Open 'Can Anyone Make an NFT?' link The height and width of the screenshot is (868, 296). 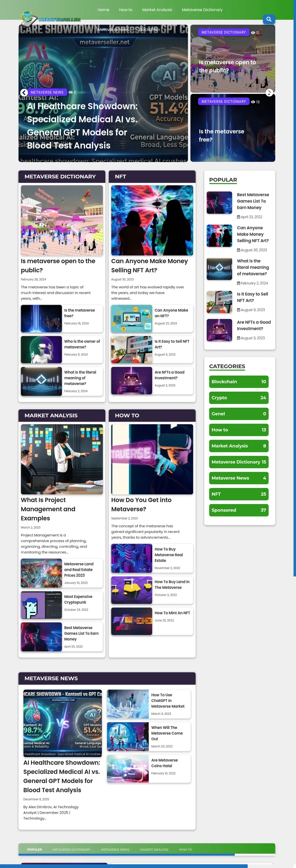(x=171, y=313)
